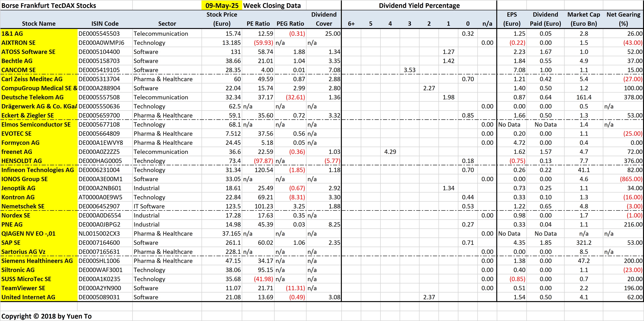Image resolution: width=644 pixels, height=321 pixels.
Task: Click AIXTRON's PE ratio '(59.93)'
Action: (x=264, y=43)
